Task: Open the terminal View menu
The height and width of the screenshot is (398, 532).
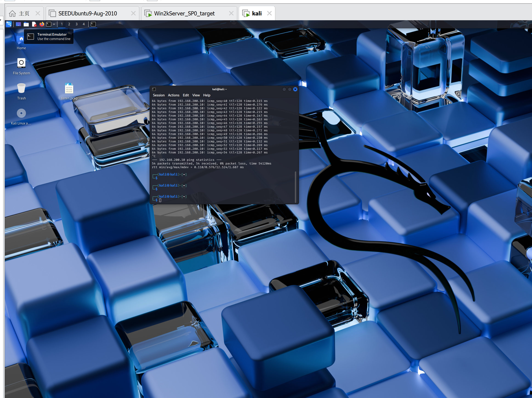Action: click(x=196, y=95)
